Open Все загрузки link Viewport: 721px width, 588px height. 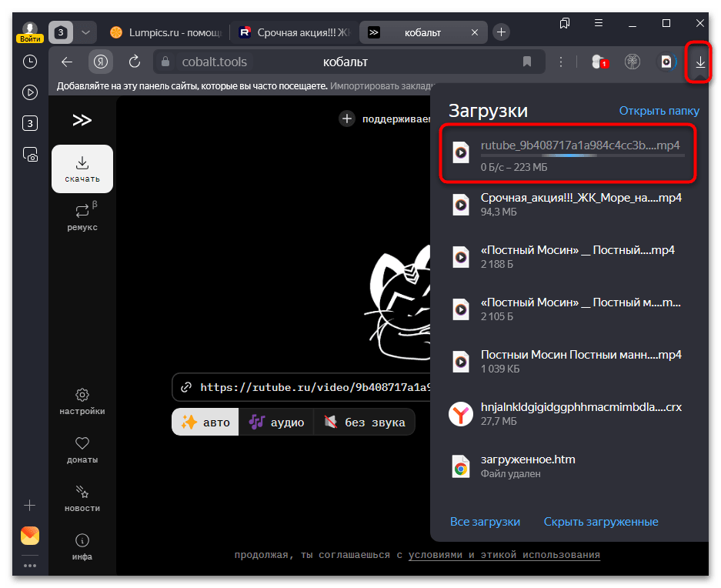tap(485, 522)
